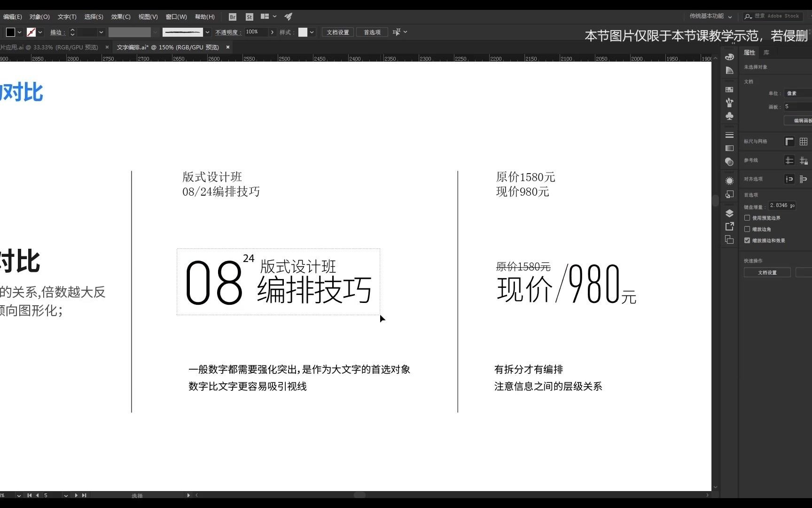This screenshot has width=812, height=508.
Task: Click 文档设置 button in control bar
Action: click(x=338, y=32)
